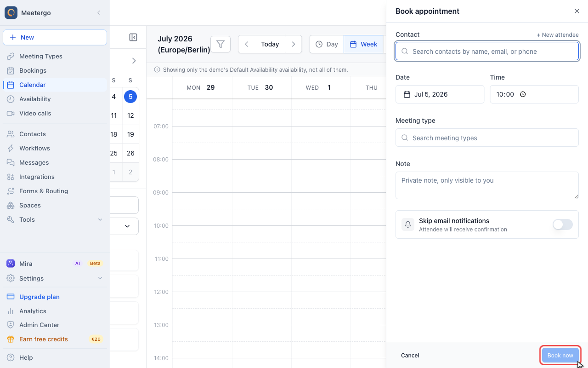Toggle Skip email notifications switch

point(563,224)
